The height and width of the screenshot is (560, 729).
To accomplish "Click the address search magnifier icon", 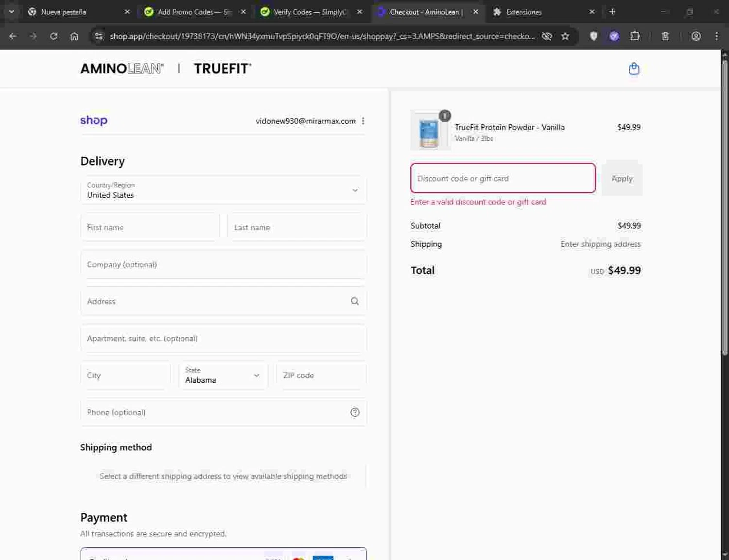I will (355, 301).
